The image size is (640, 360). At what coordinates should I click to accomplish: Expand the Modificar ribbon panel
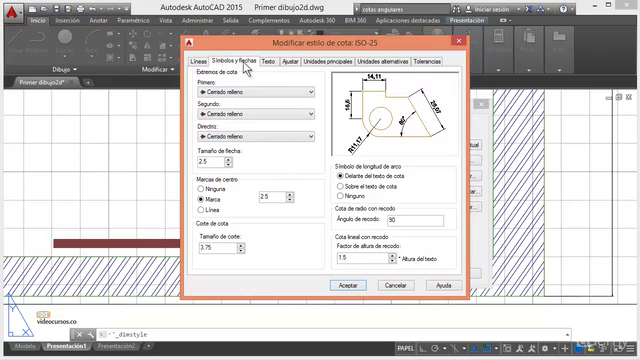[x=158, y=70]
